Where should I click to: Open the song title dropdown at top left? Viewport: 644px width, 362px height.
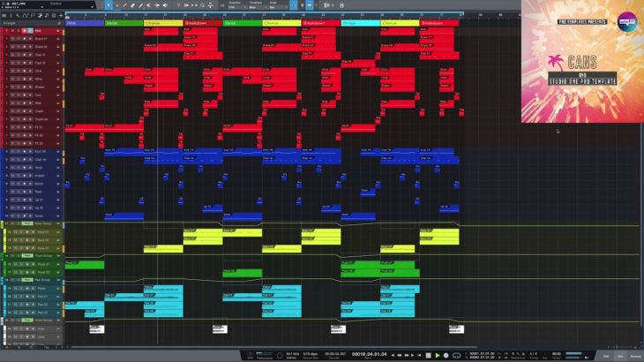(x=41, y=7)
